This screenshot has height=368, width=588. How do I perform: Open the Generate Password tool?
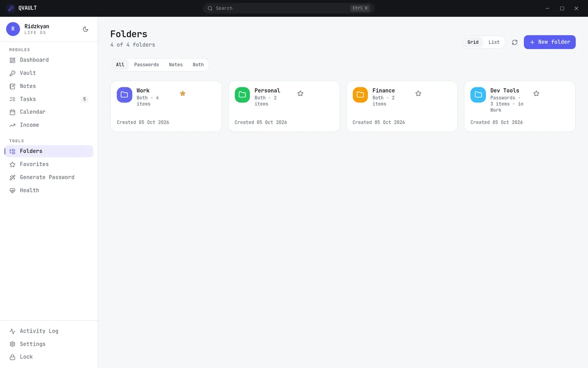click(49, 177)
